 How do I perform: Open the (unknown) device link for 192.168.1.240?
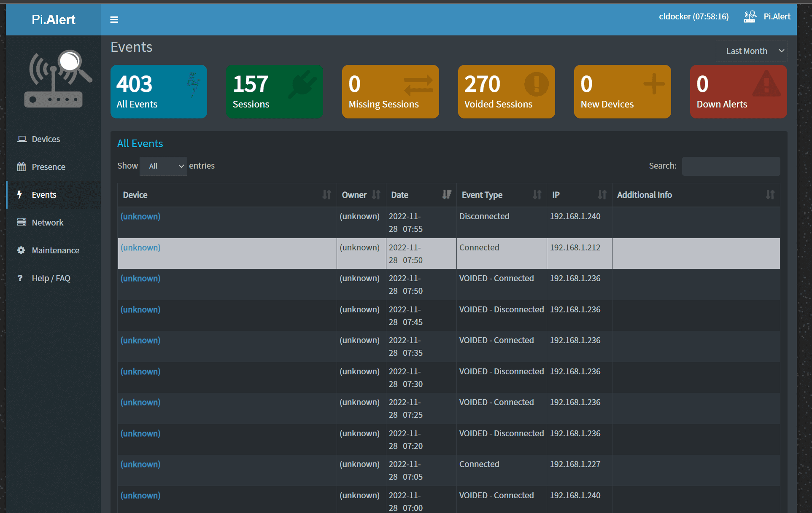point(140,216)
